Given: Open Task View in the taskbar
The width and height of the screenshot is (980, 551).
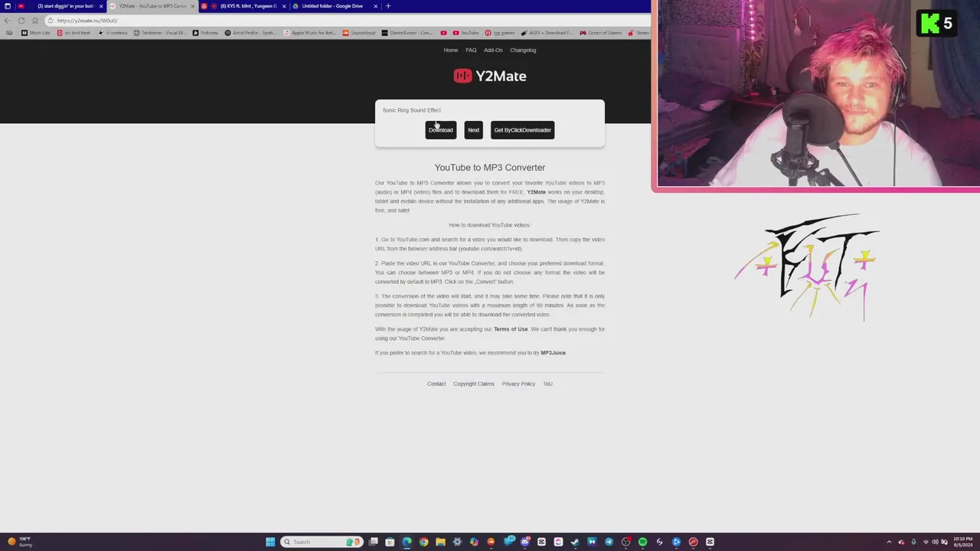Looking at the screenshot, I should pos(374,542).
